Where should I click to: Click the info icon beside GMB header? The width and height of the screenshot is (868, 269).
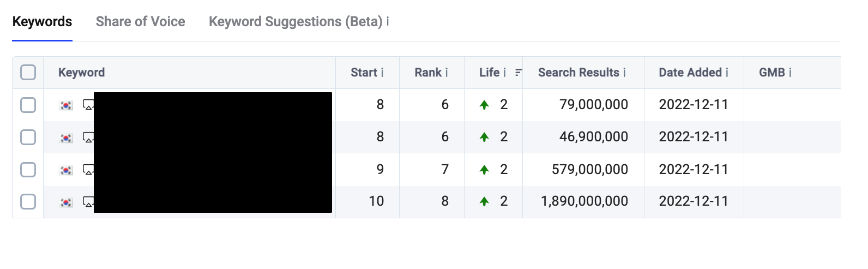point(790,73)
